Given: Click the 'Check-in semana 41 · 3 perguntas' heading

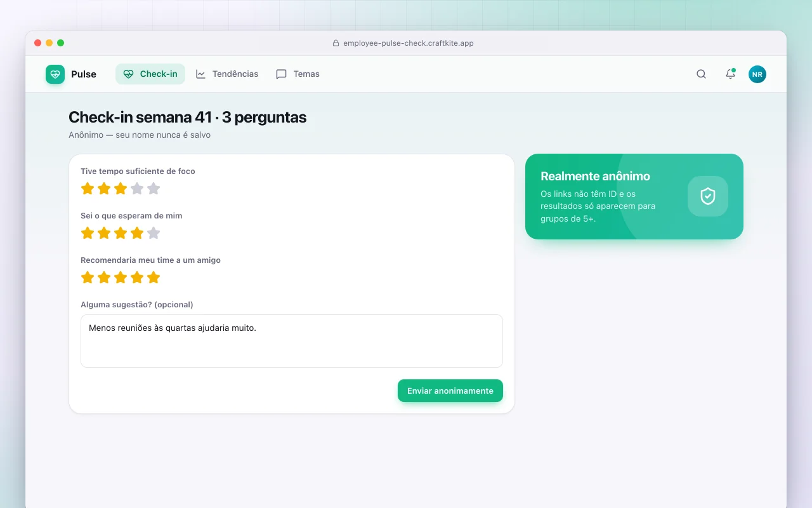Looking at the screenshot, I should coord(187,117).
